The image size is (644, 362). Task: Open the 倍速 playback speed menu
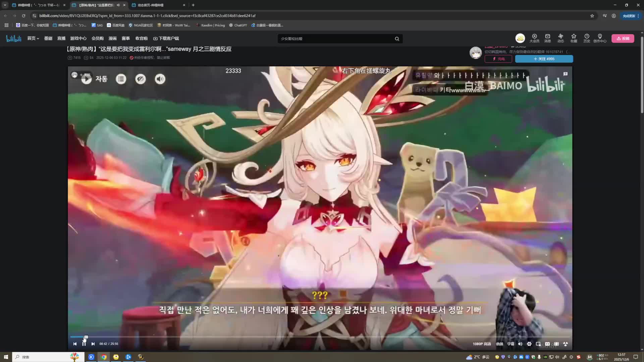[499, 344]
